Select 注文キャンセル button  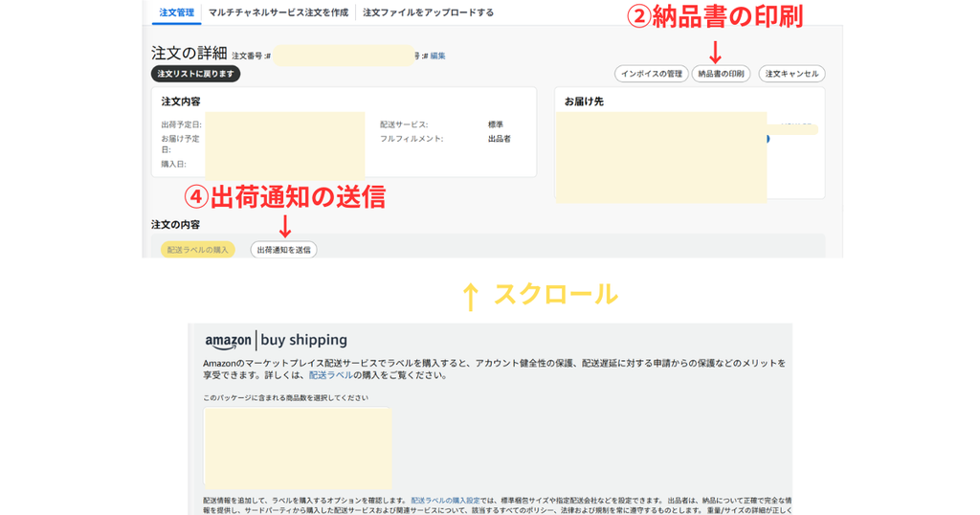pos(791,74)
